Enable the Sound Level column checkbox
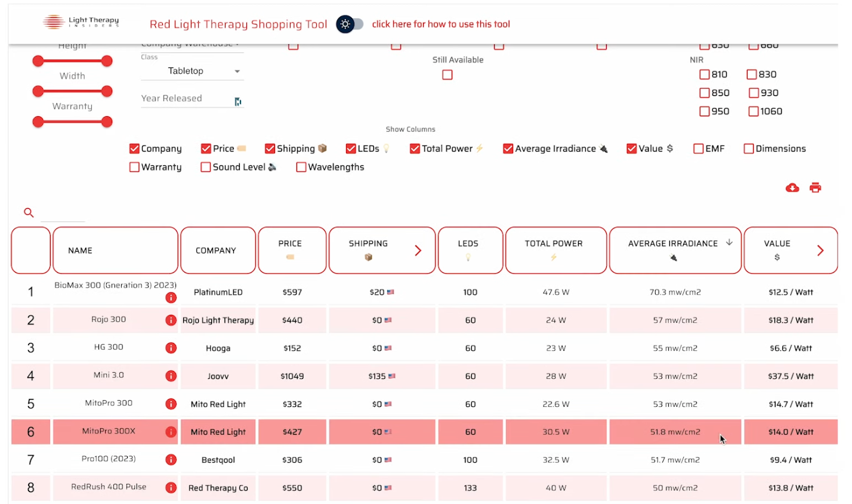The height and width of the screenshot is (504, 852). 206,167
